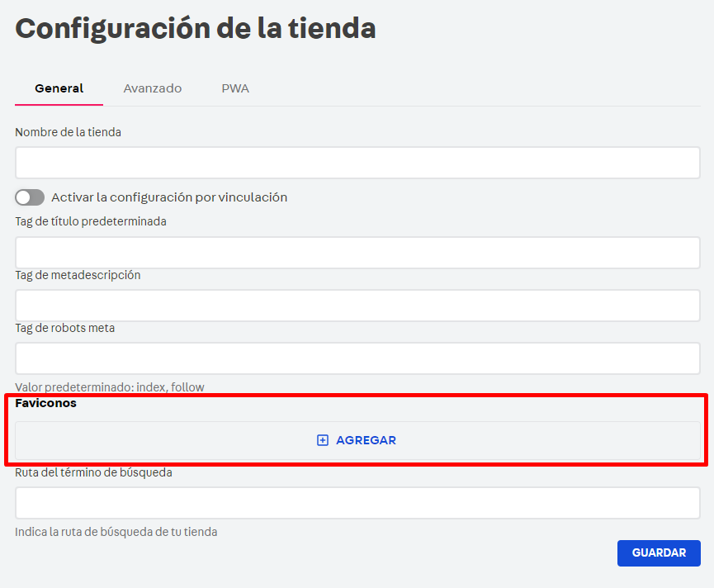714x588 pixels.
Task: Click the GUARDAR button
Action: pyautogui.click(x=658, y=552)
